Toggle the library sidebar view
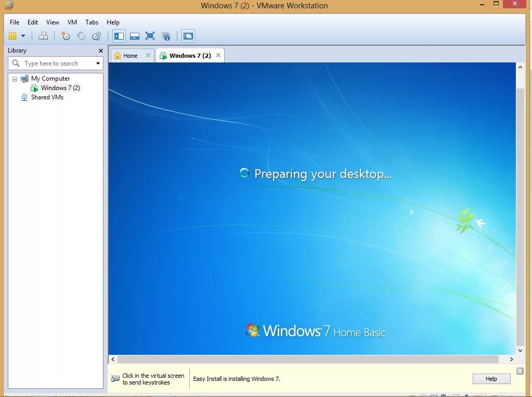Viewport: 532px width, 397px height. click(x=119, y=36)
